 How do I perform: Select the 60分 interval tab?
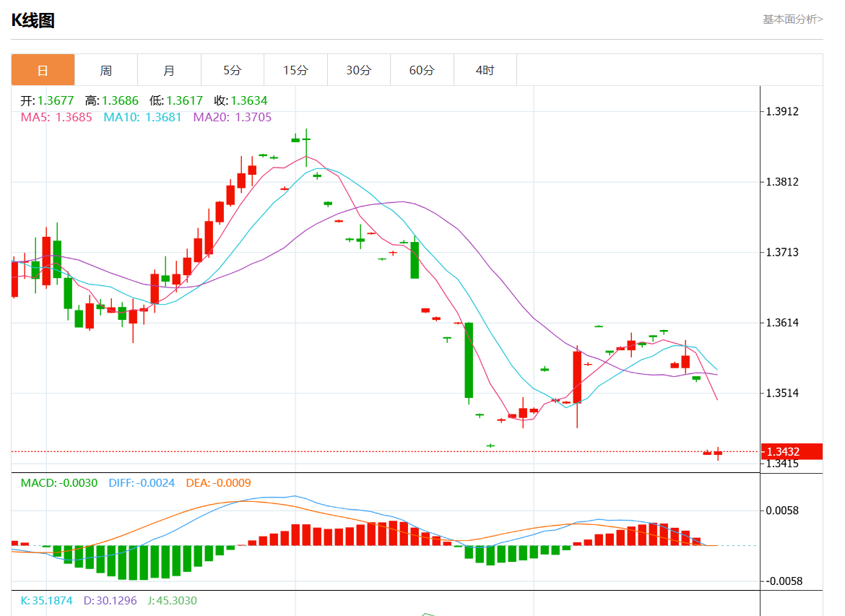coord(422,70)
